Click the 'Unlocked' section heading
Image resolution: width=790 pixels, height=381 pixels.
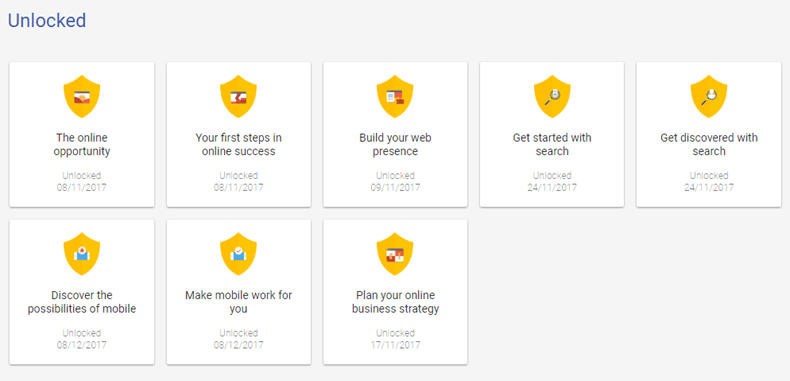pos(47,21)
